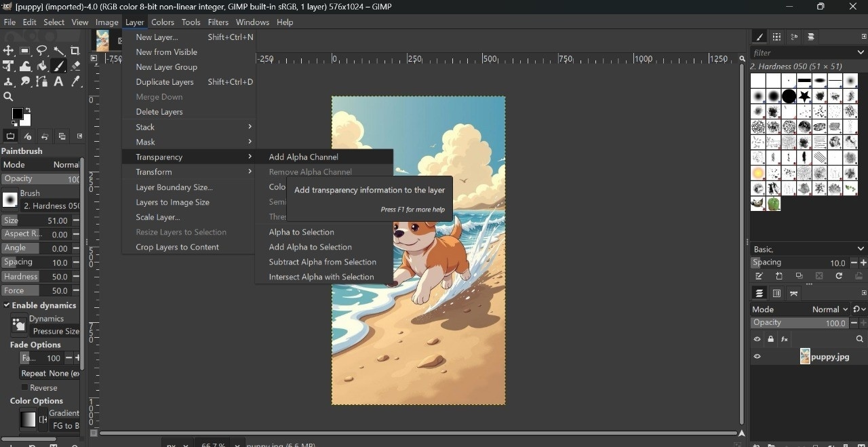This screenshot has width=868, height=447.
Task: Select the Unified Transform tool
Action: click(8, 66)
